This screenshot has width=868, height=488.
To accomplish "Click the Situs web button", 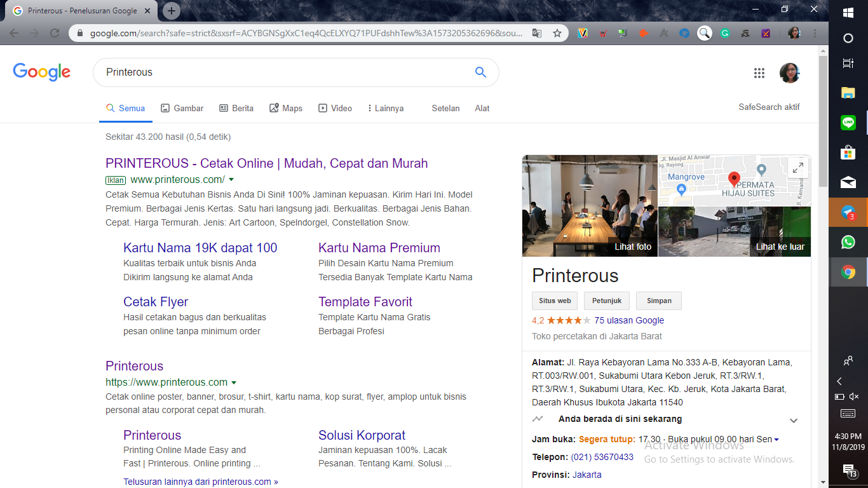I will (555, 301).
